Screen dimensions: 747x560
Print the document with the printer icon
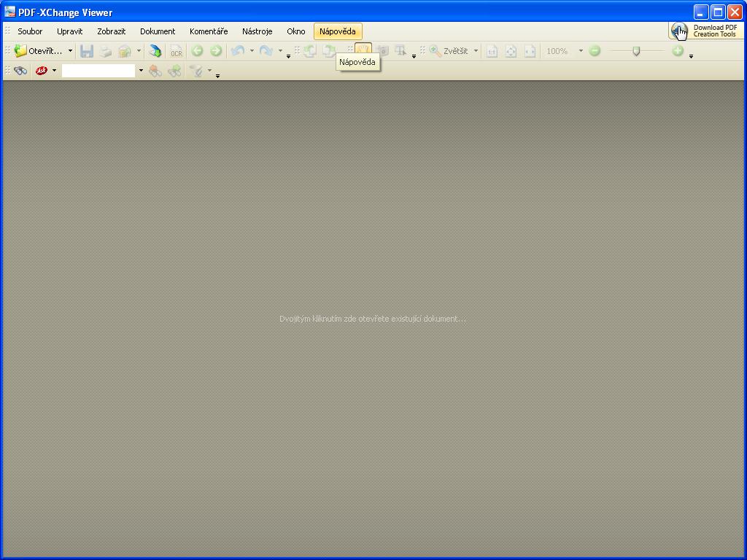tap(105, 51)
